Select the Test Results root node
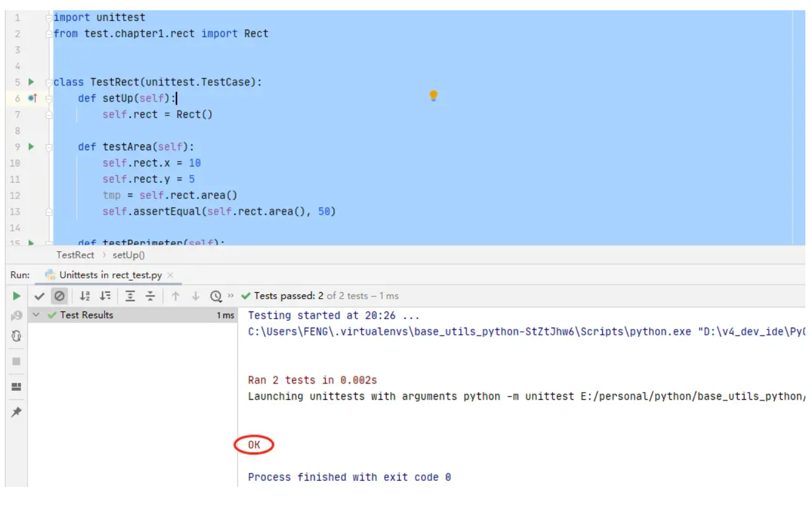 [x=132, y=315]
